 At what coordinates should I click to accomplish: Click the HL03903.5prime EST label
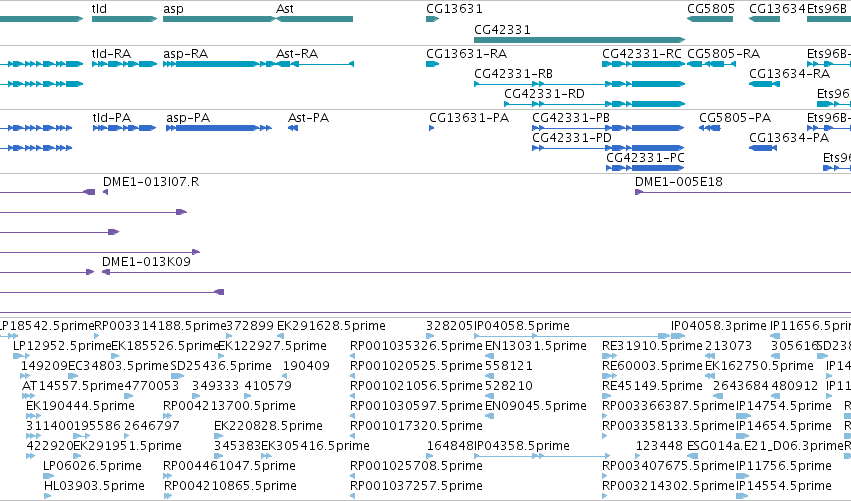pyautogui.click(x=94, y=486)
